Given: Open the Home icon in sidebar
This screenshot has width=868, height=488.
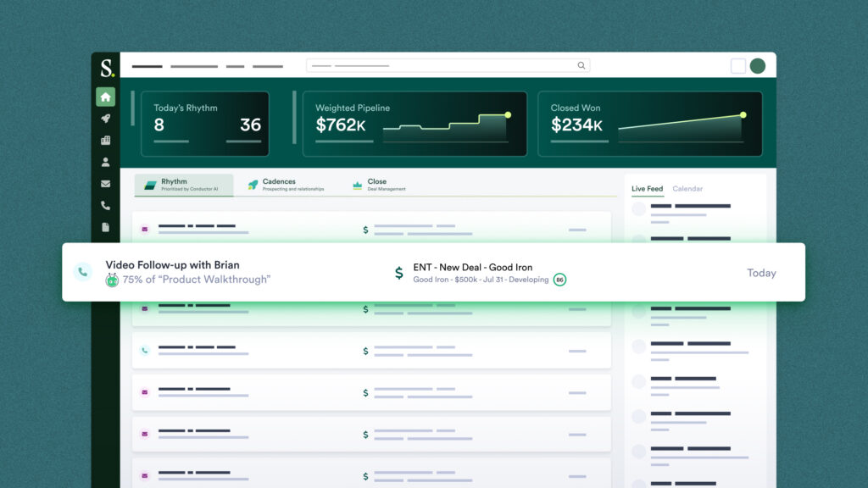Looking at the screenshot, I should [x=105, y=97].
